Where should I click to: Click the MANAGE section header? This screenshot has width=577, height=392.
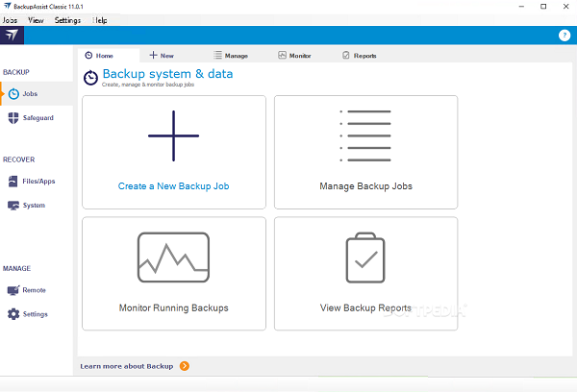pos(16,268)
